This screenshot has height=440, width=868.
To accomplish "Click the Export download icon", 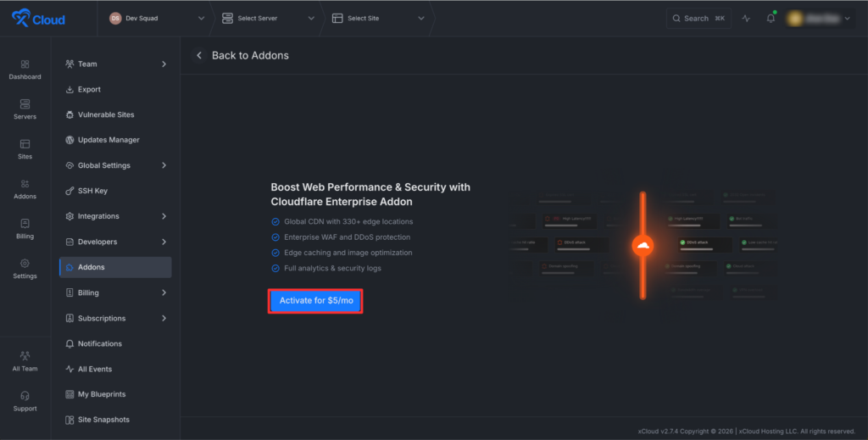I will pyautogui.click(x=70, y=90).
